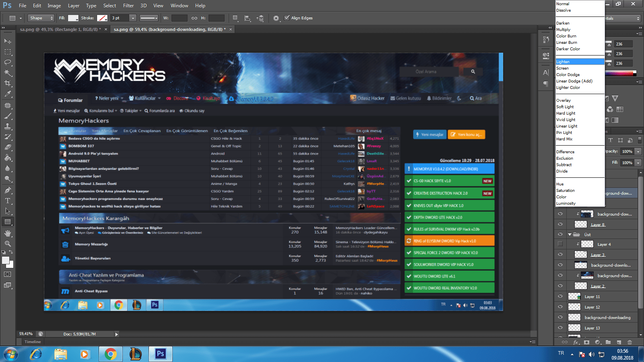644x362 pixels.
Task: Reset default foreground and background colors
Action: (4, 252)
